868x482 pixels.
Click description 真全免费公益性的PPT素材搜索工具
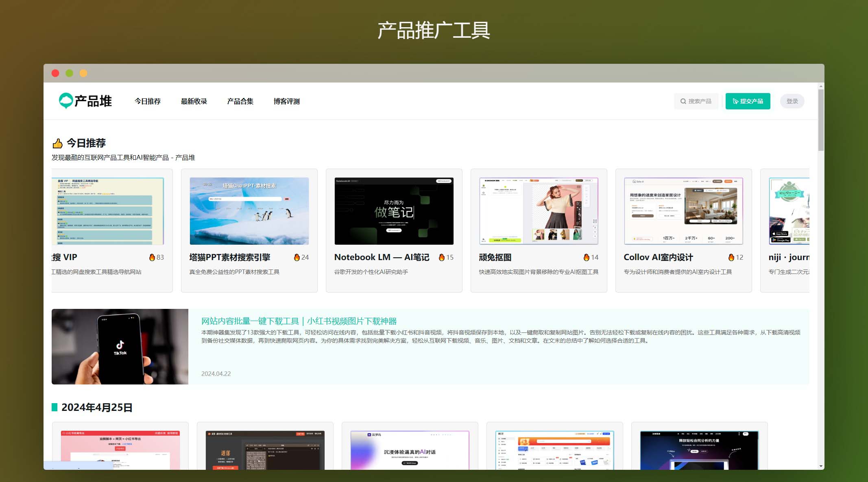click(234, 272)
